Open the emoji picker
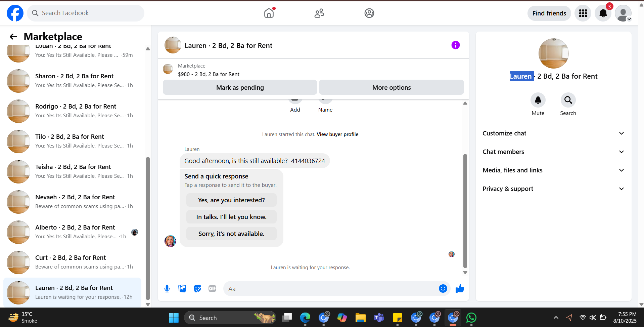644x327 pixels. [443, 289]
